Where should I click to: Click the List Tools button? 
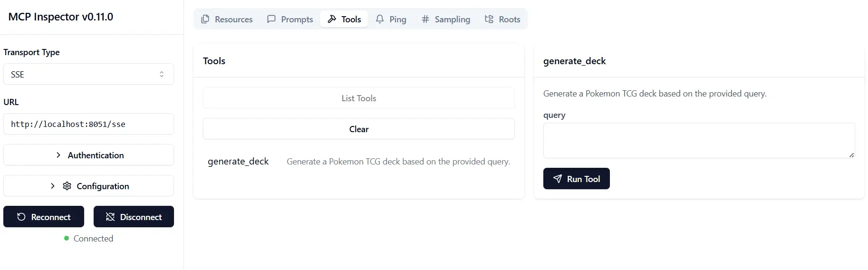(359, 98)
